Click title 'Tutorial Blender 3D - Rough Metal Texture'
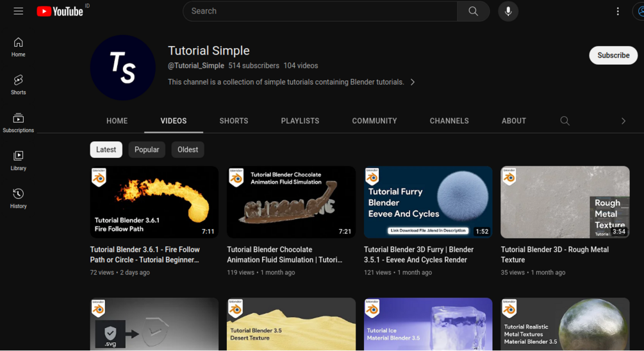Image resolution: width=644 pixels, height=351 pixels. pos(554,255)
